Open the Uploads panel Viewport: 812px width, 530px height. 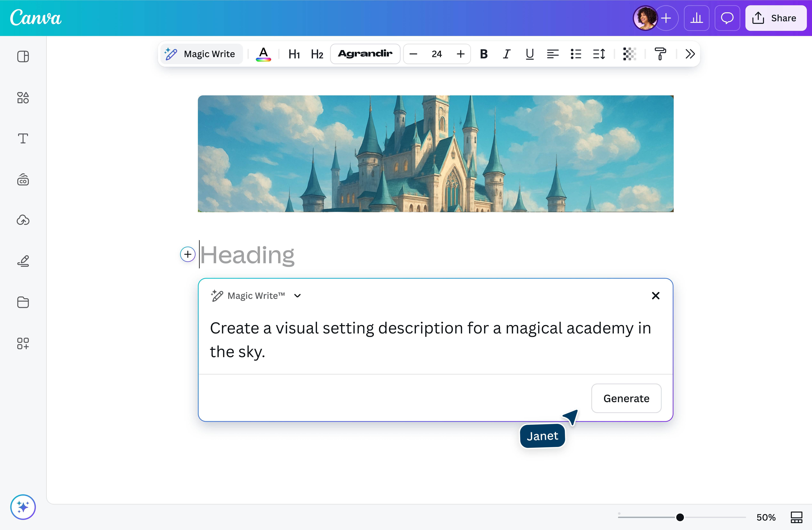(x=23, y=220)
